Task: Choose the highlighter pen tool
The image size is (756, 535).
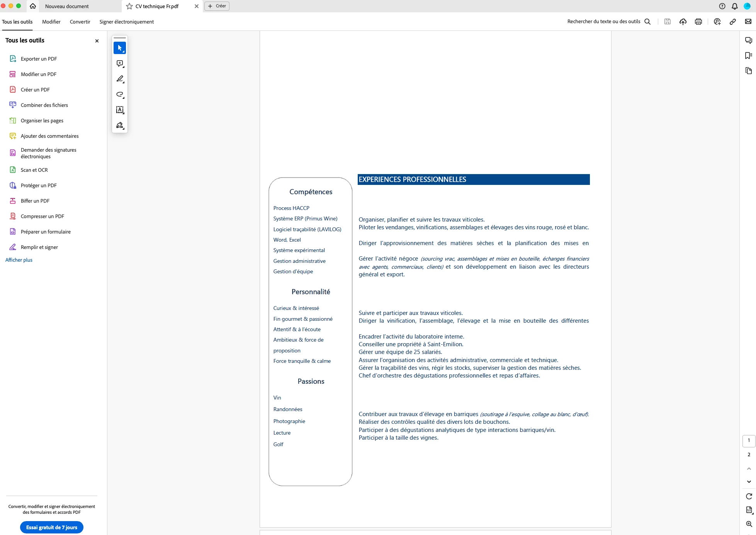Action: [x=120, y=79]
